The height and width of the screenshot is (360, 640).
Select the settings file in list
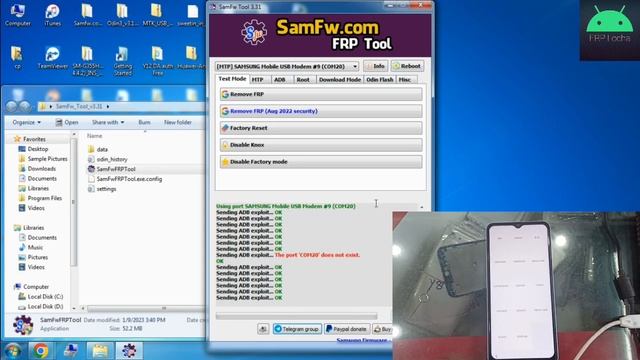pyautogui.click(x=102, y=189)
